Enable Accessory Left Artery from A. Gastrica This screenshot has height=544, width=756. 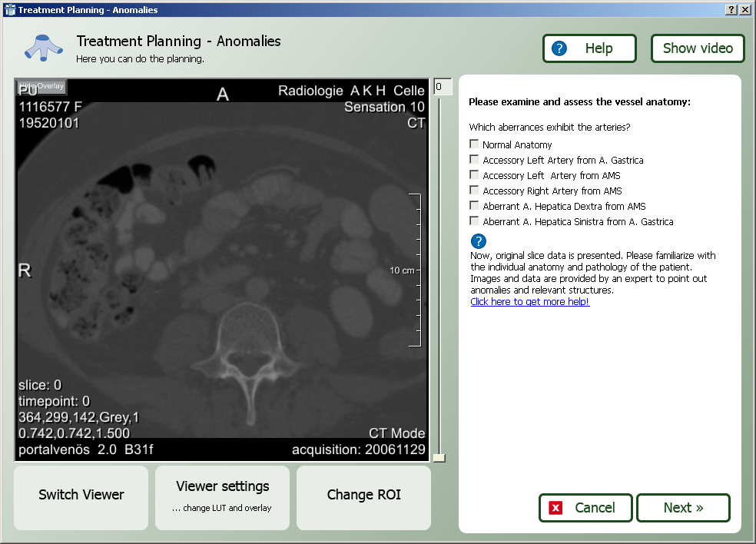[474, 160]
